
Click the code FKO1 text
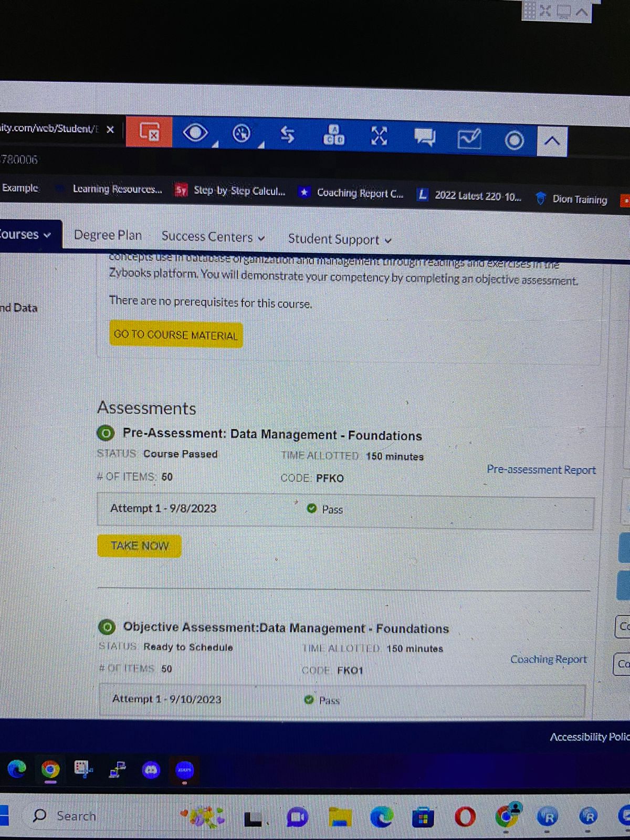point(350,670)
